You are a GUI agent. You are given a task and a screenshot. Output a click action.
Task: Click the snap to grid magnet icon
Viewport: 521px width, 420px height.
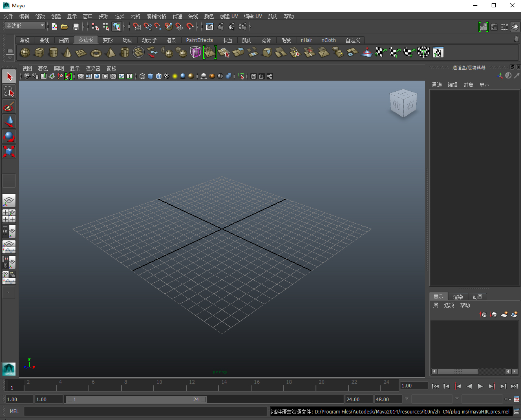coord(137,26)
